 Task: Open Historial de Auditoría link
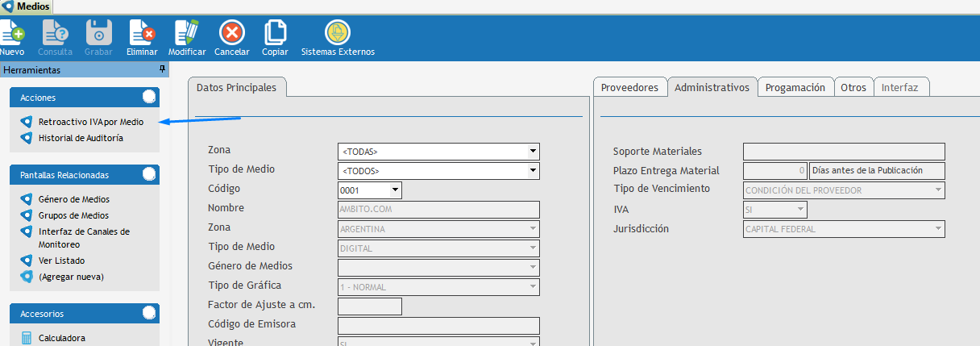[x=81, y=138]
